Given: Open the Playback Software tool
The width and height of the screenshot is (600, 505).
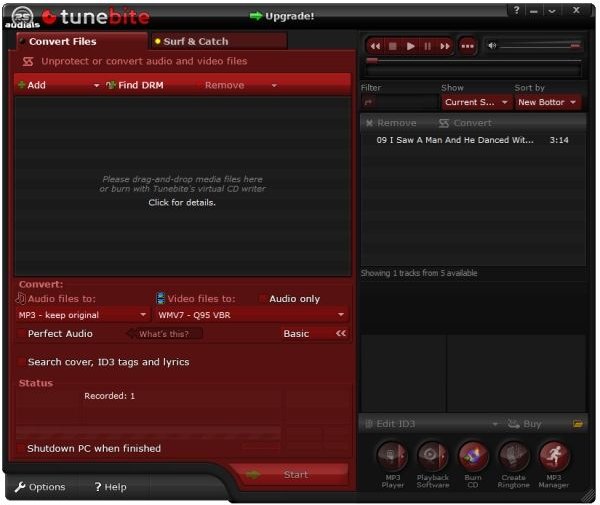Looking at the screenshot, I should click(x=433, y=464).
